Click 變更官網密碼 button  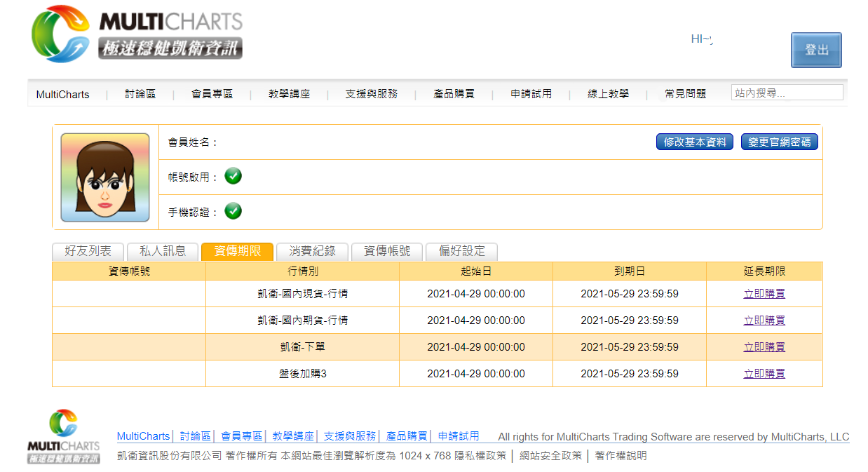(x=780, y=142)
